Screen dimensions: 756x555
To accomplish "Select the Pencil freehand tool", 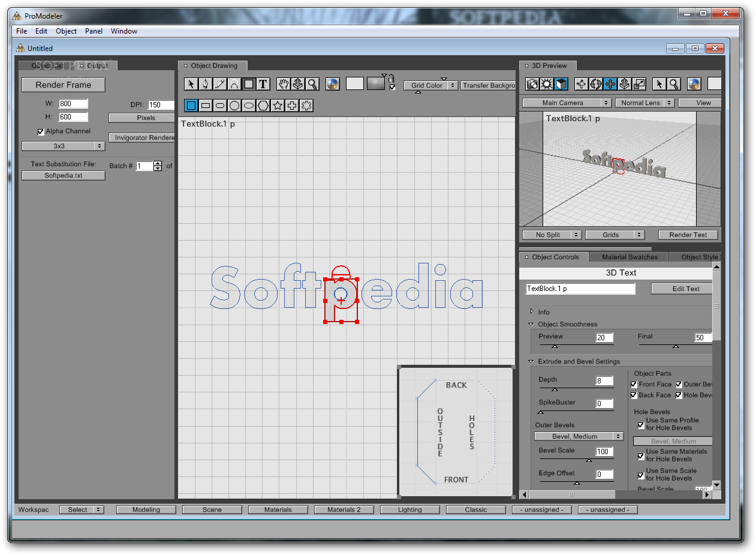I will pos(220,84).
